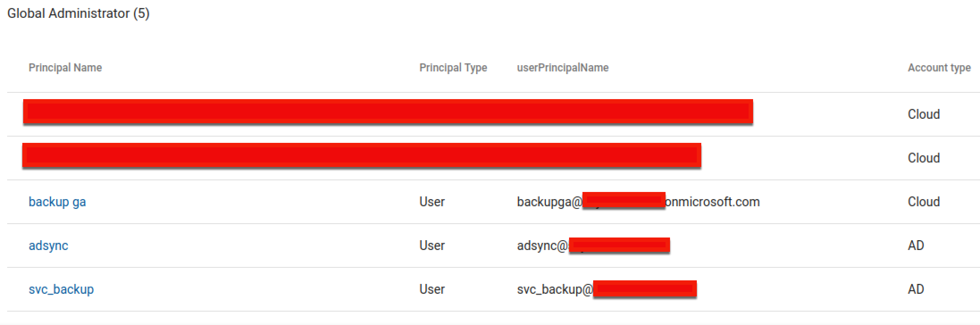
Task: Sort by the userPrincipalName column header
Action: tap(563, 67)
